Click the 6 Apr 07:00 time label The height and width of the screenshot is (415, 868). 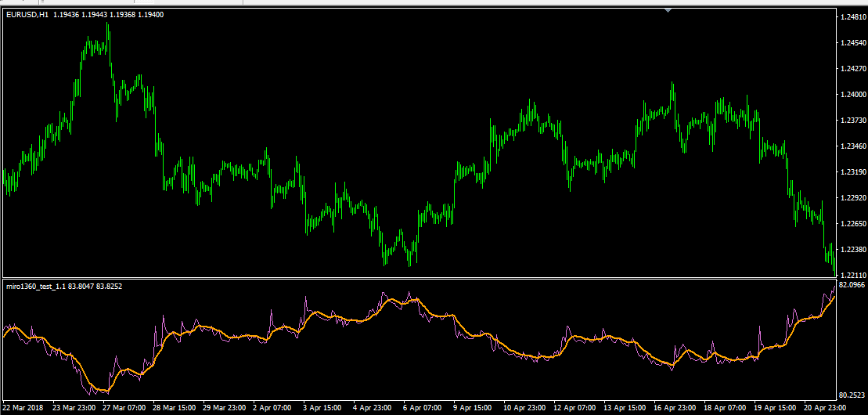(x=423, y=407)
